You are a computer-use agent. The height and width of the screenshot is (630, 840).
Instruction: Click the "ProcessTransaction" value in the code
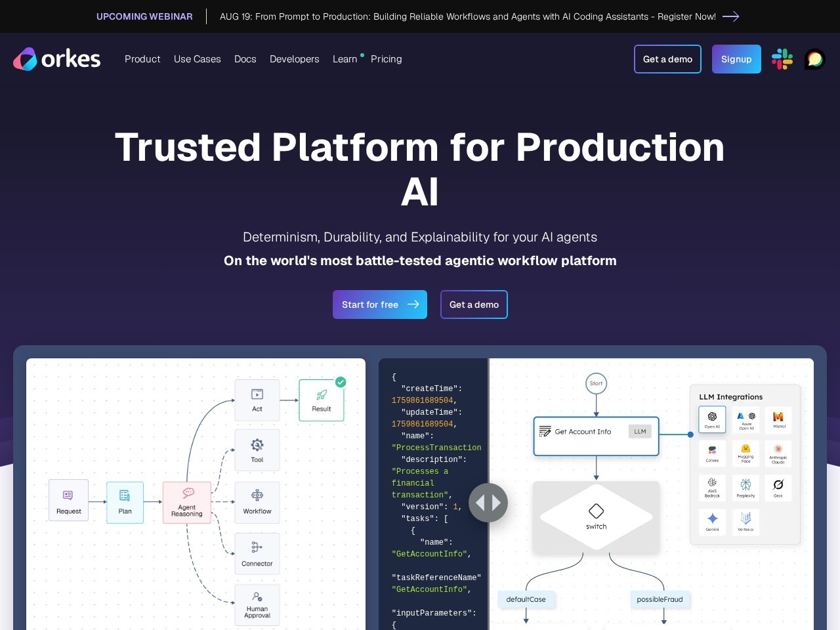(436, 448)
